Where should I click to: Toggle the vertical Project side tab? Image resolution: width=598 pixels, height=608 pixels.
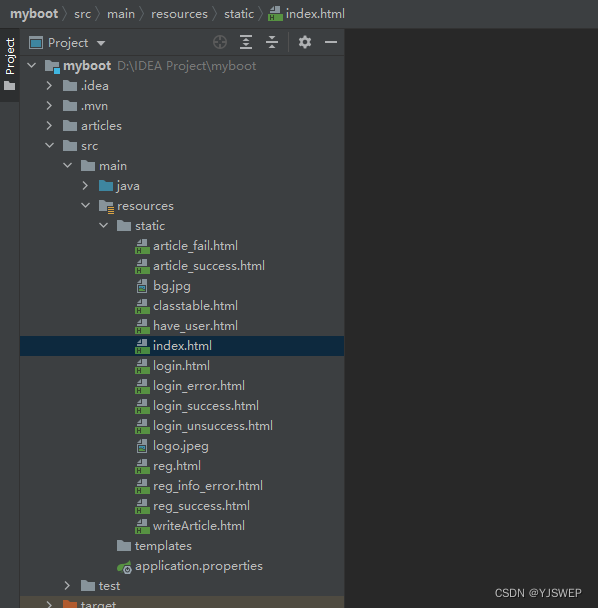pyautogui.click(x=10, y=64)
